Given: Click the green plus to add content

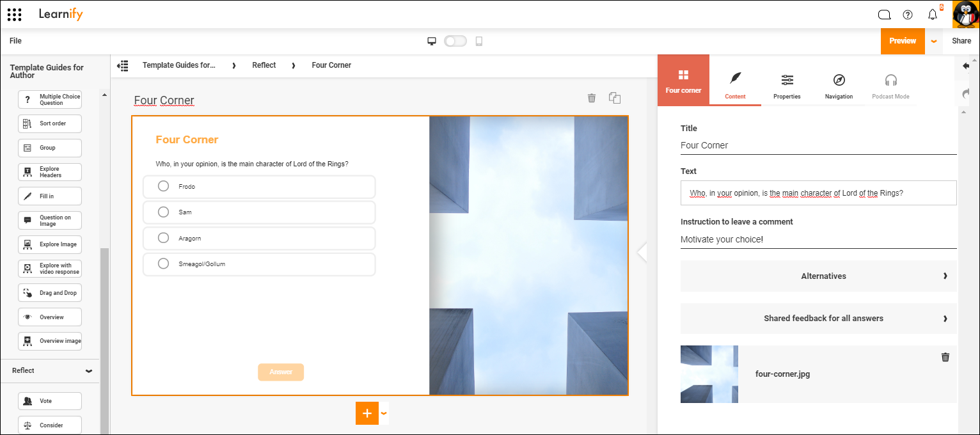Looking at the screenshot, I should (x=367, y=413).
